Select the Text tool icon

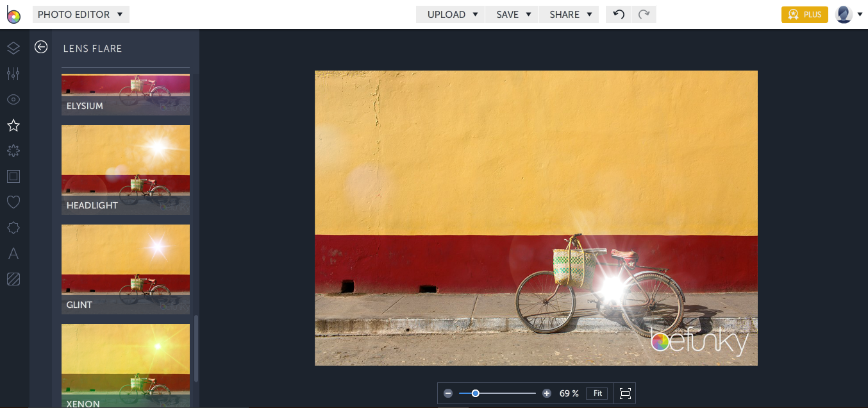click(13, 253)
